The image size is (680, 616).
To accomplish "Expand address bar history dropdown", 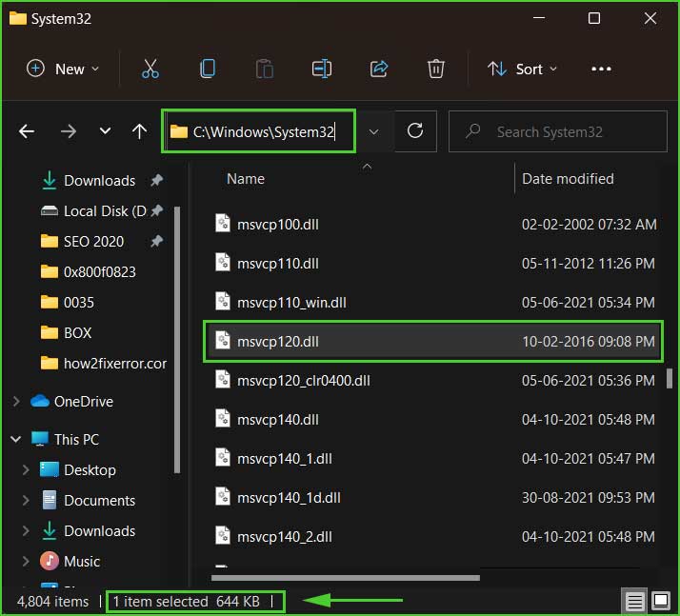I will [374, 131].
